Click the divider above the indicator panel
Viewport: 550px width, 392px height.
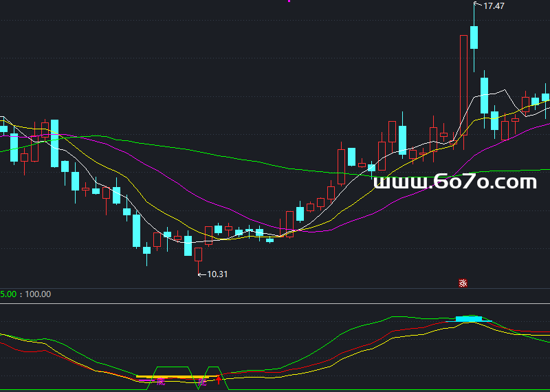click(275, 303)
